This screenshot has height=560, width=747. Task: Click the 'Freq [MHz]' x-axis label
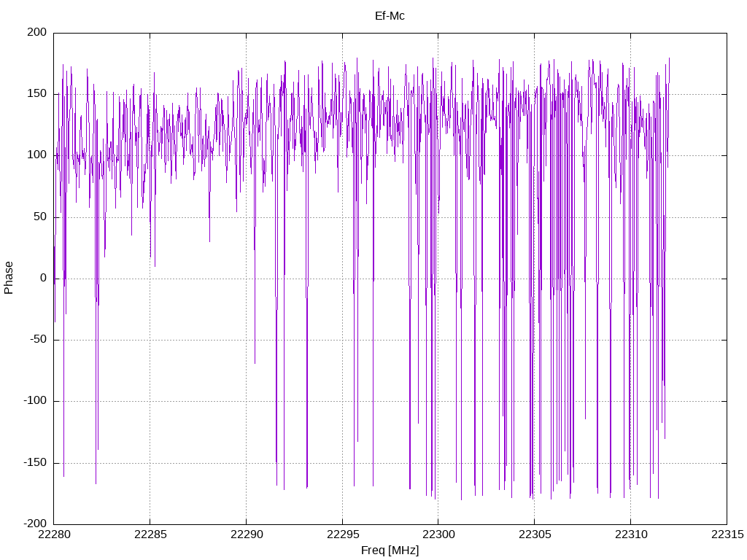[390, 551]
